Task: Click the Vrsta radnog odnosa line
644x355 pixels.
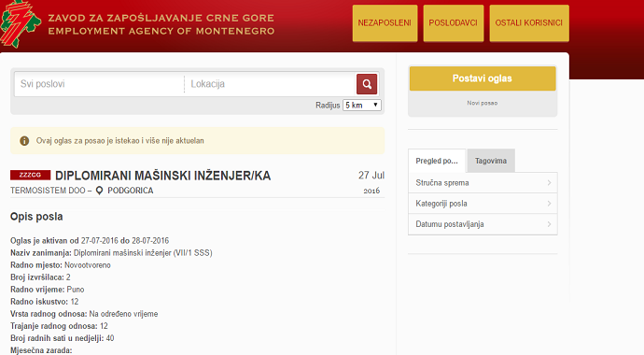Action: [84, 314]
